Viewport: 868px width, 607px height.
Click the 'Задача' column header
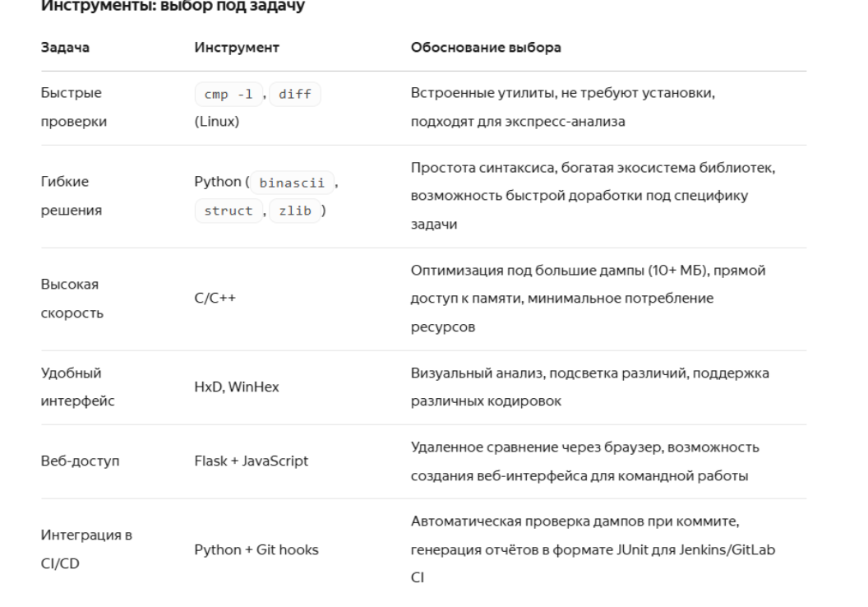tap(65, 48)
